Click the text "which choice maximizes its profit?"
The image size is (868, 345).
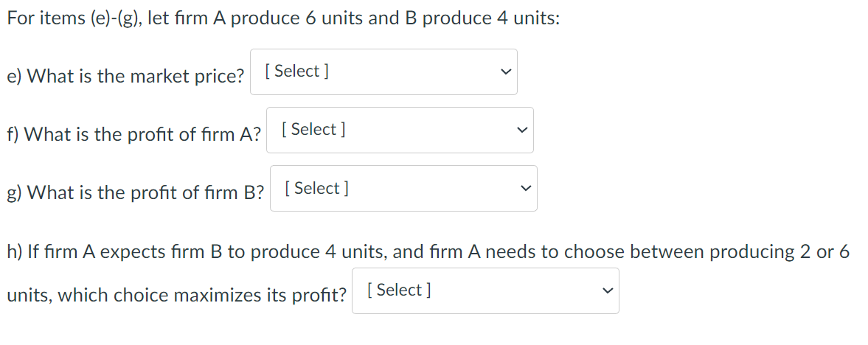[x=202, y=296]
